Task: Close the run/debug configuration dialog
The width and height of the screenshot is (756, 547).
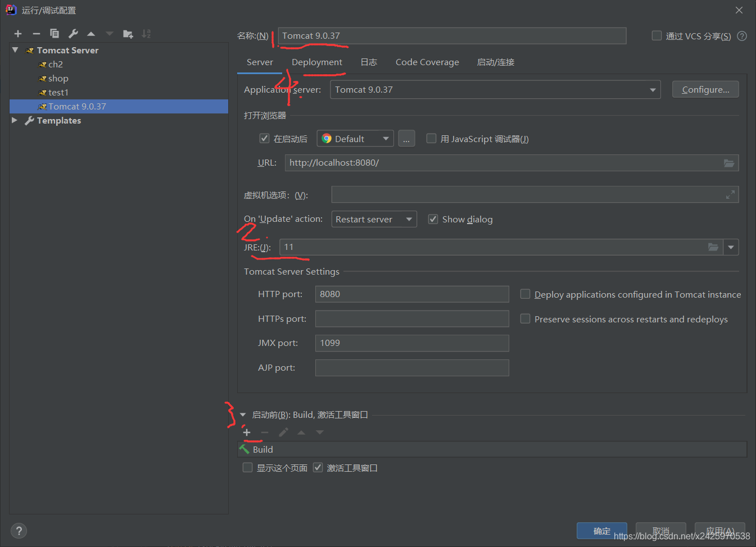Action: click(739, 10)
